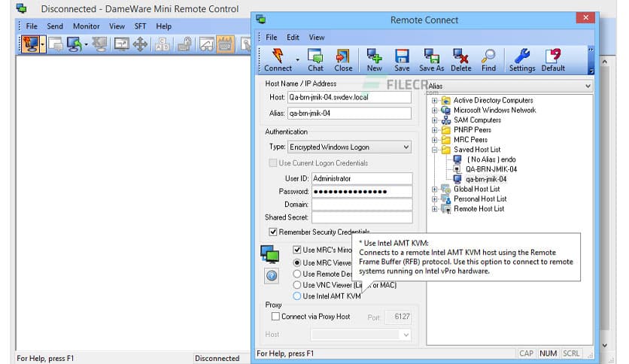The image size is (629, 364).
Task: Click the Password field
Action: (x=362, y=191)
